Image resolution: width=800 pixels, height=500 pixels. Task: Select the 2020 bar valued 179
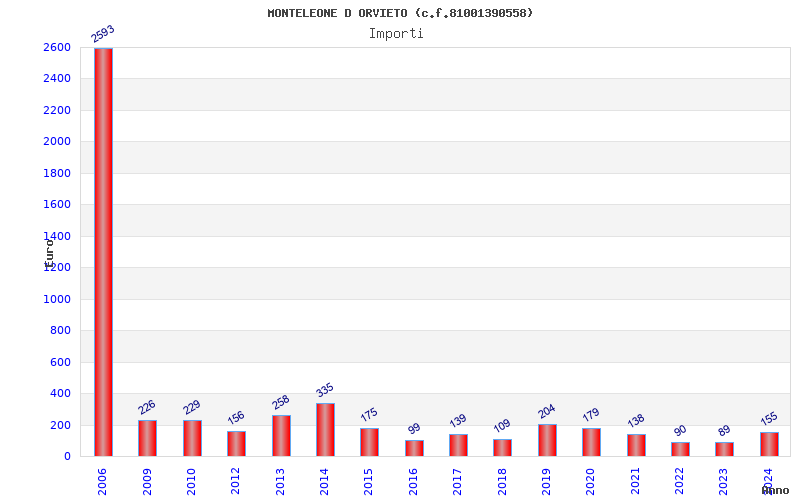point(591,442)
